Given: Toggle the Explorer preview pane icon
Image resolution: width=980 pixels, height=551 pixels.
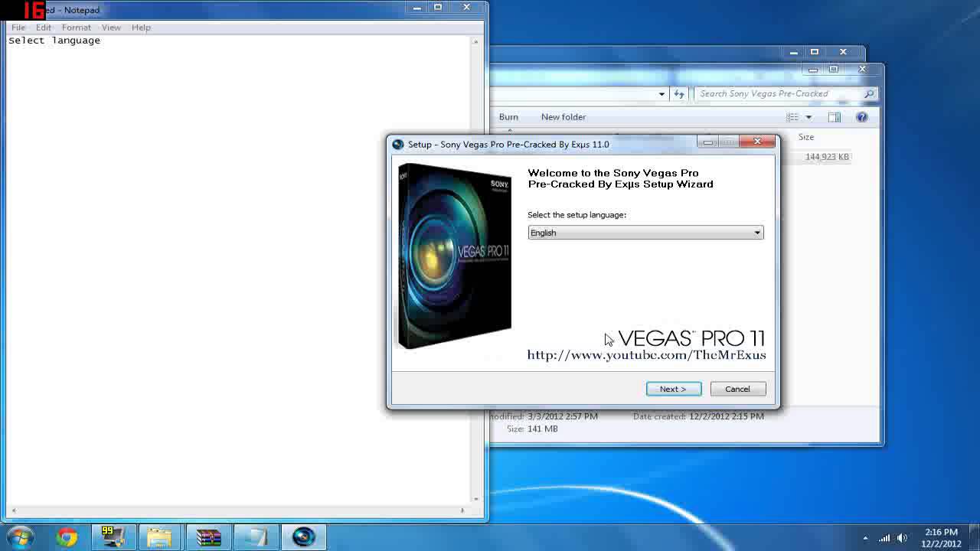Looking at the screenshot, I should [x=835, y=117].
